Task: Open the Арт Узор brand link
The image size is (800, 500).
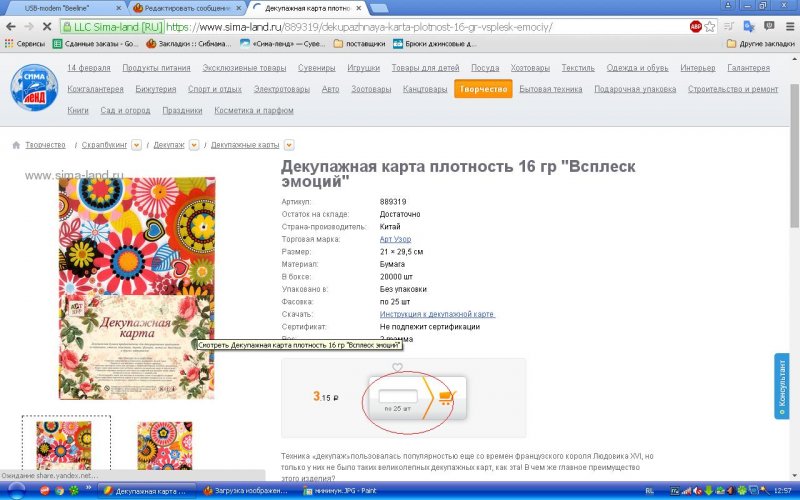Action: (395, 239)
